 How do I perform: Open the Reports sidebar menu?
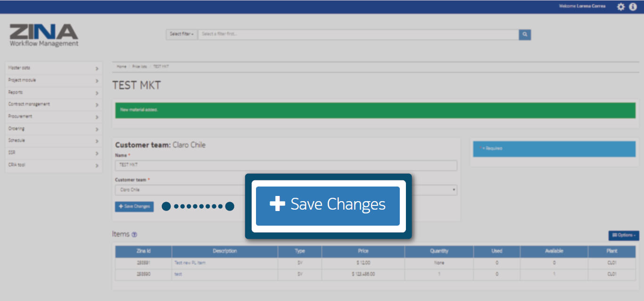pyautogui.click(x=53, y=93)
